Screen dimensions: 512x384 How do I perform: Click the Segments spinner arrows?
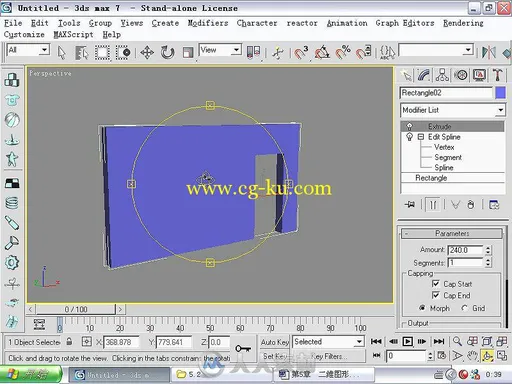coord(488,263)
